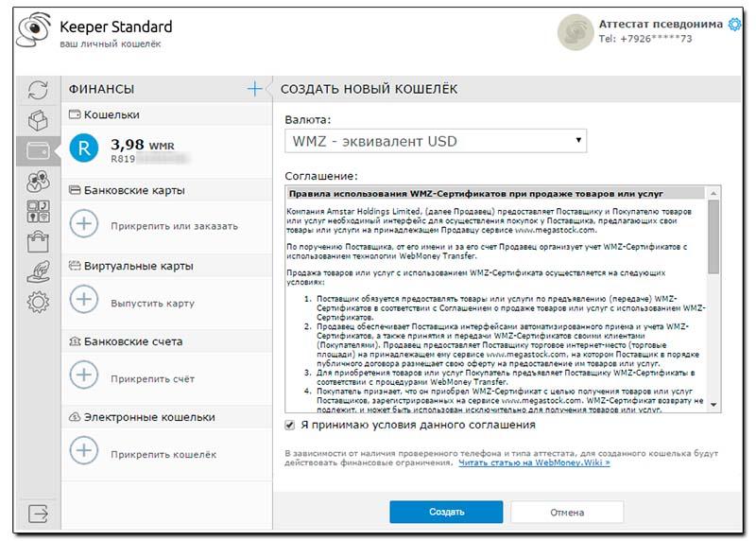
Task: Click the gear icon next to Аттестат псевдонима
Action: tap(734, 25)
